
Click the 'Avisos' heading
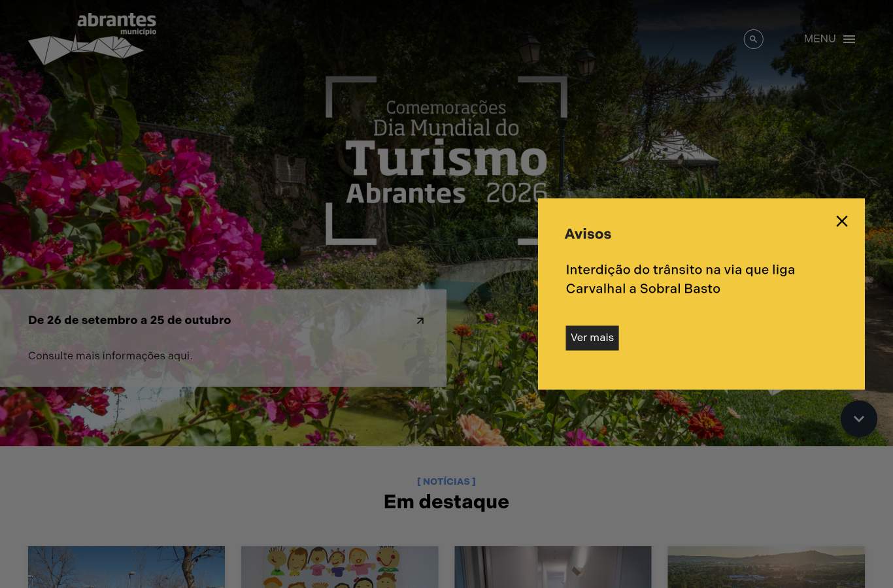(x=588, y=234)
